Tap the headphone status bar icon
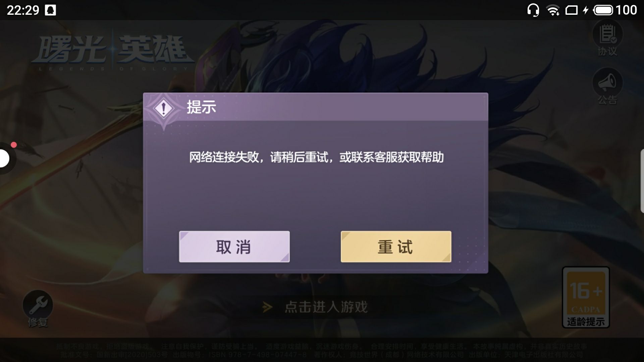Viewport: 644px width, 362px height. [x=533, y=10]
